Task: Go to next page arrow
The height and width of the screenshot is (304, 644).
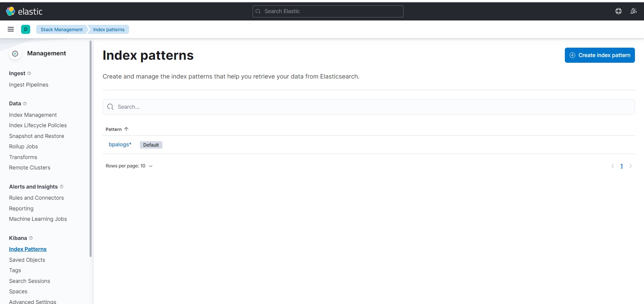Action: point(631,166)
